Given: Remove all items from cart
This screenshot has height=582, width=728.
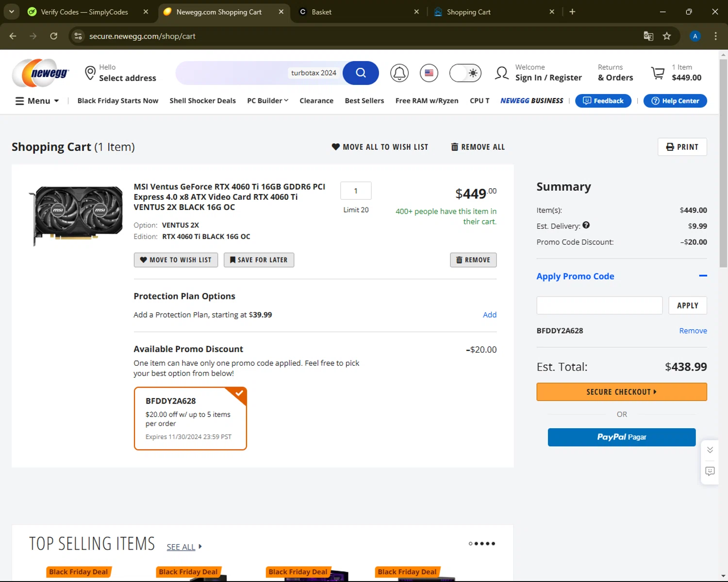Looking at the screenshot, I should [x=478, y=147].
